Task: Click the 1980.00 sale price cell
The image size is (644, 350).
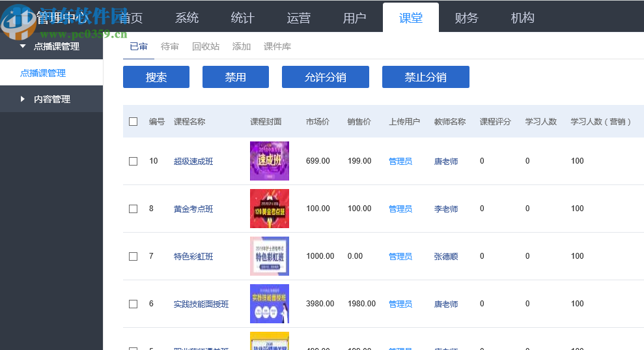Action: click(361, 304)
